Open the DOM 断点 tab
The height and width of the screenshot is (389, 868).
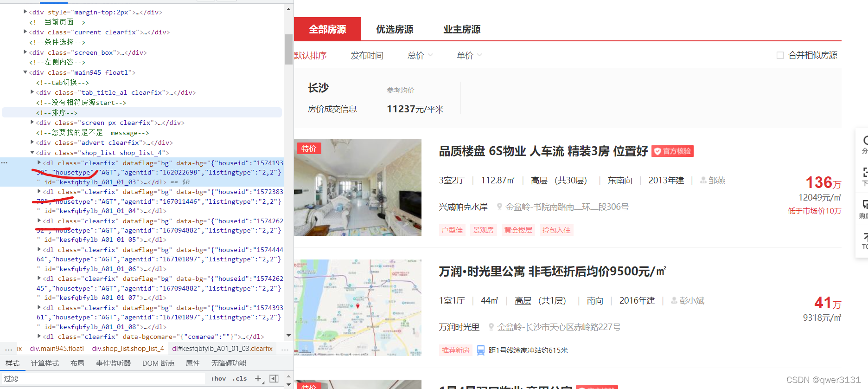(x=159, y=363)
